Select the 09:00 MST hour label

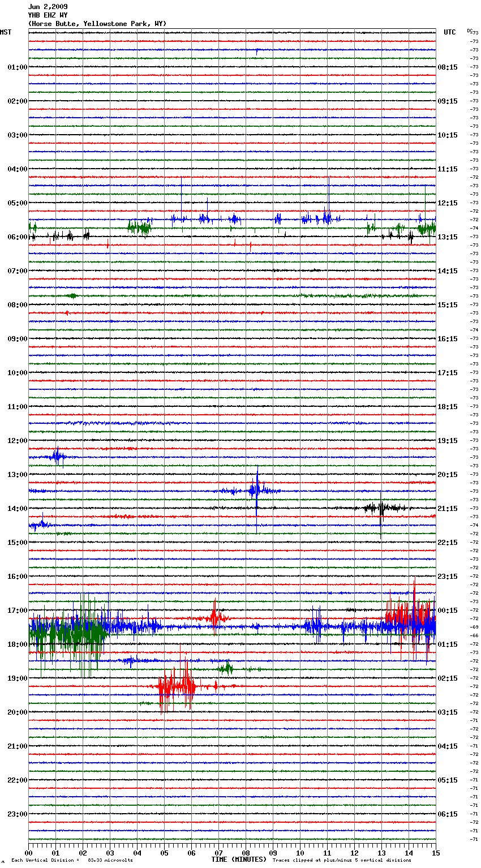tap(18, 339)
